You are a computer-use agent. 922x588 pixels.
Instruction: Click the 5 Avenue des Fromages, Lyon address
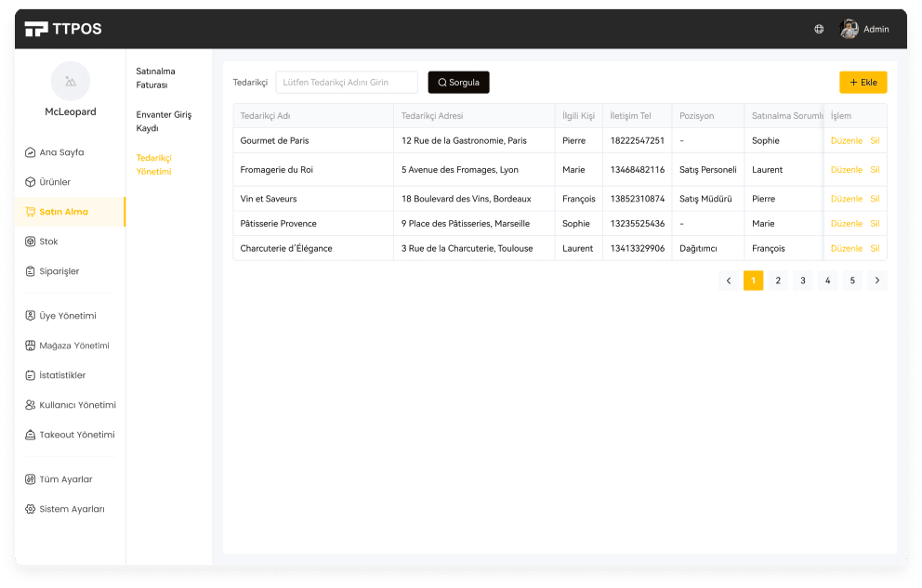[x=460, y=170]
